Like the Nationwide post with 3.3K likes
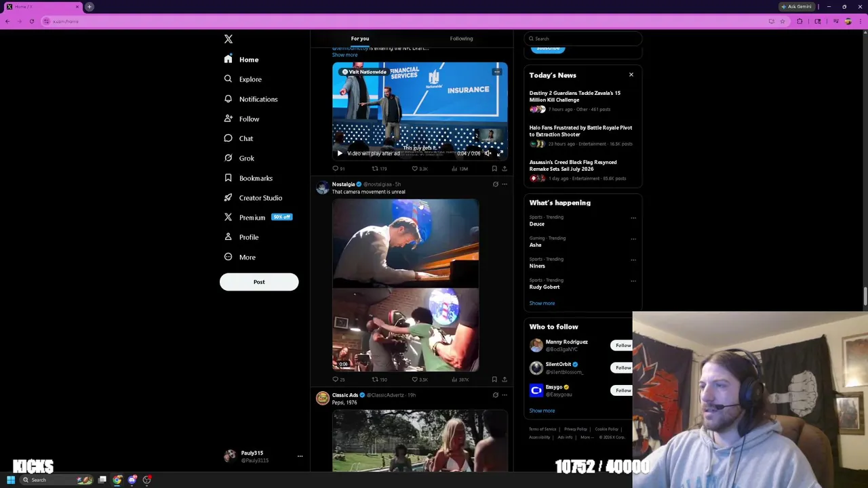 tap(420, 169)
